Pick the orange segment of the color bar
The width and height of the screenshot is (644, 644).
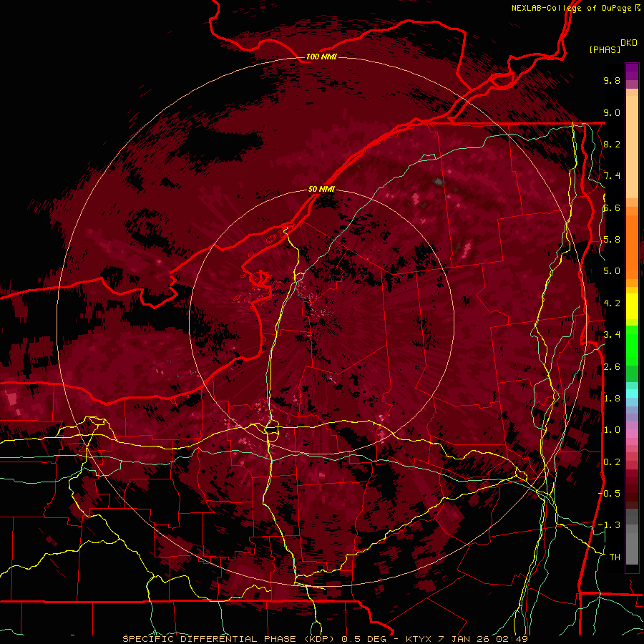pyautogui.click(x=632, y=246)
